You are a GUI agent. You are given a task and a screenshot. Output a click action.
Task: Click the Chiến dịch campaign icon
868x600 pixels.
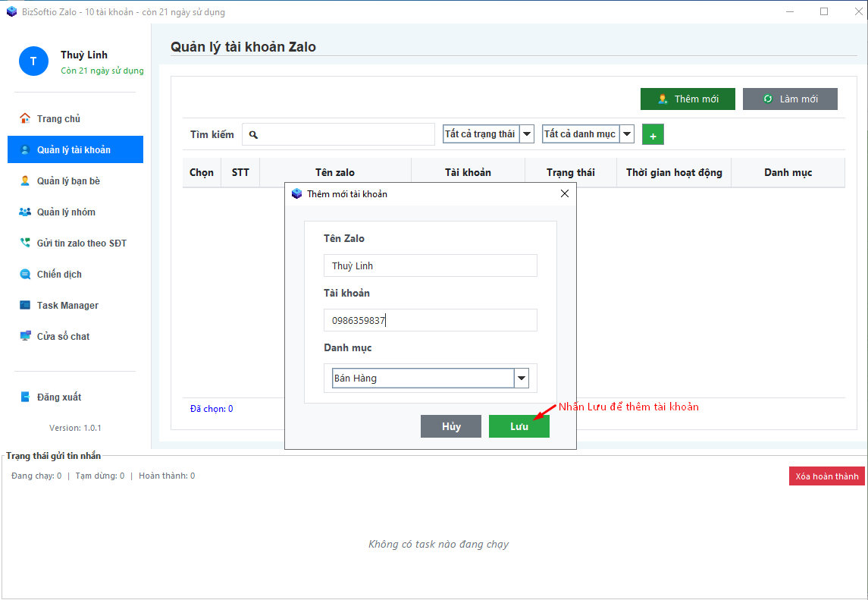click(25, 274)
